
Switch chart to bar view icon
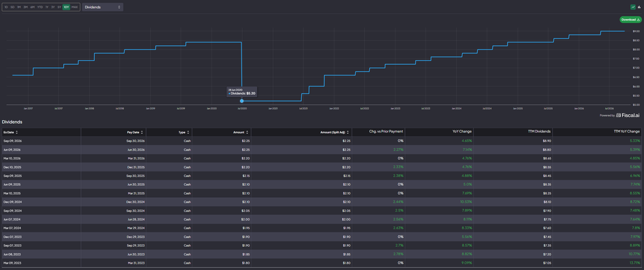pos(639,7)
